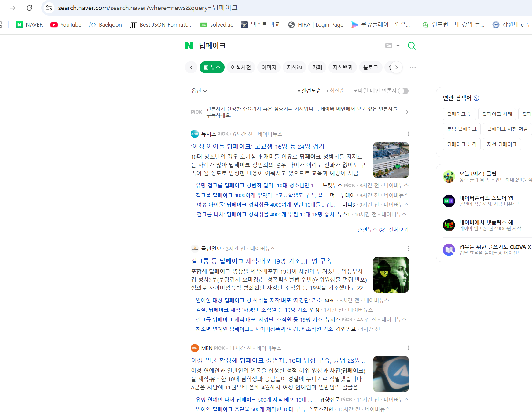Open the 인프런 bookmark

(453, 25)
